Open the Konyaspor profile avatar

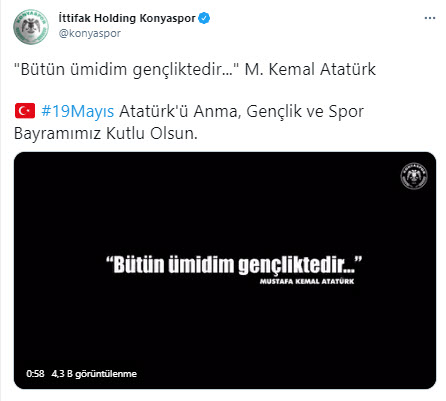click(x=31, y=27)
